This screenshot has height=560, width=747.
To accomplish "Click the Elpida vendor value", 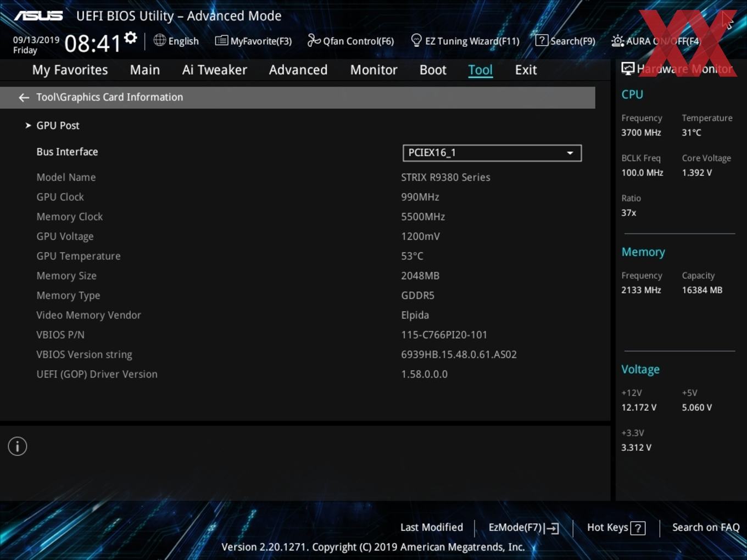I will [415, 316].
